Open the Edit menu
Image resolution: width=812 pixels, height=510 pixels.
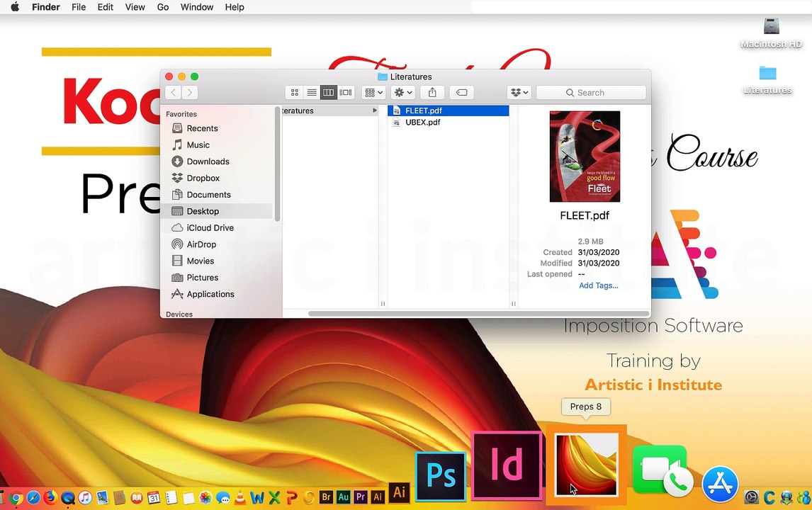105,7
